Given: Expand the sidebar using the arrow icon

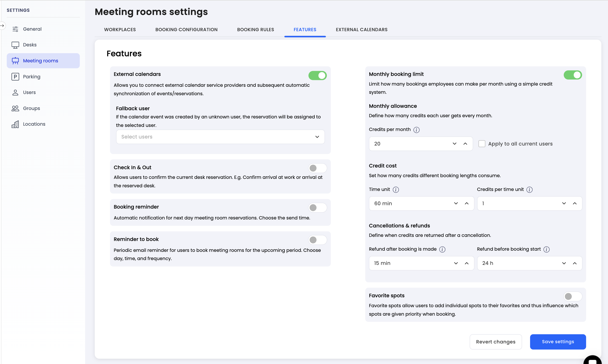Looking at the screenshot, I should pyautogui.click(x=2, y=26).
